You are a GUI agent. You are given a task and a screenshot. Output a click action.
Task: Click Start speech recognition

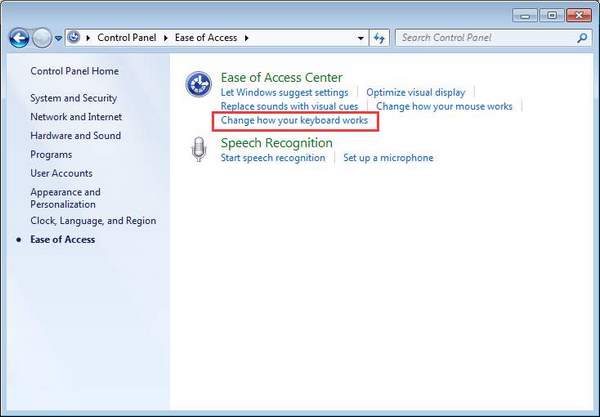[273, 158]
